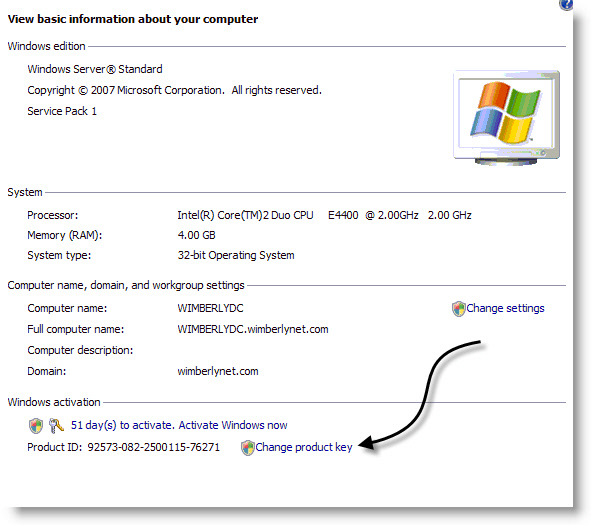Activate Windows now via the 51 day(s) link

(179, 425)
